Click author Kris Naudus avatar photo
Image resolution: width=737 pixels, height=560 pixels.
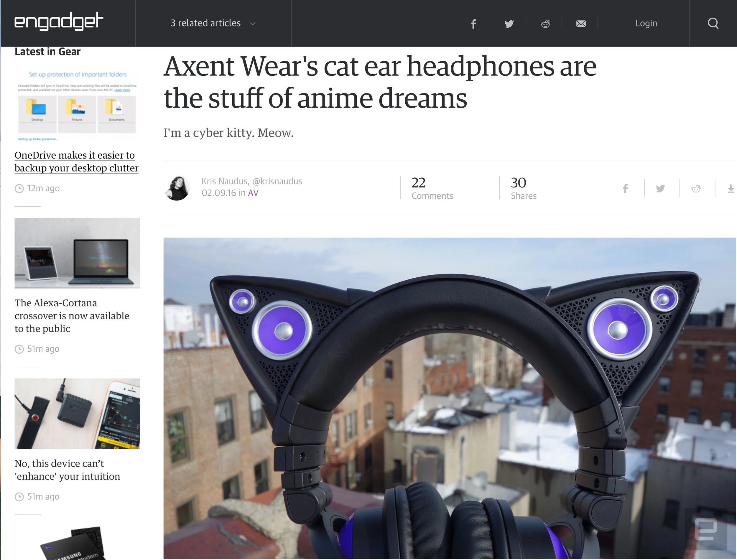(x=177, y=188)
